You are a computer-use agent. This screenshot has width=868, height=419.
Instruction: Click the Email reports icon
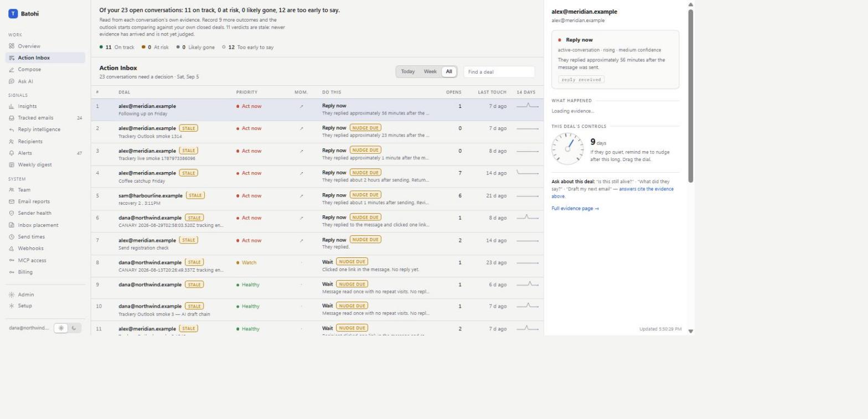12,201
